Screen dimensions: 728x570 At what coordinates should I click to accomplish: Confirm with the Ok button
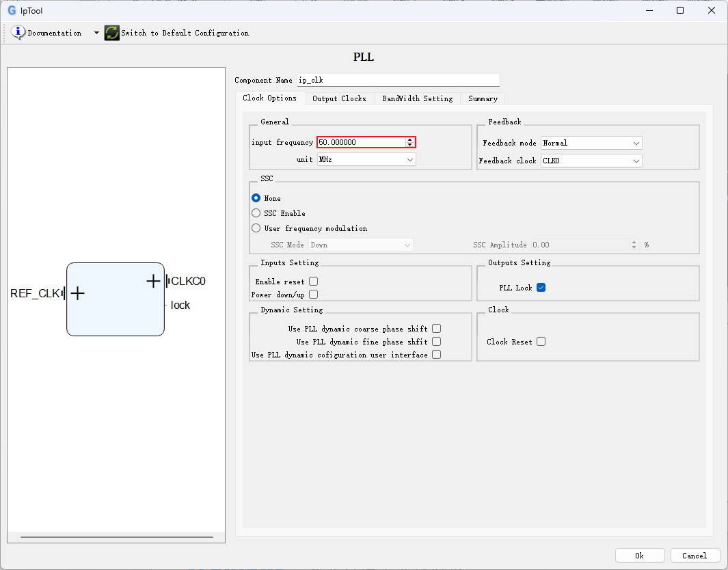(x=639, y=556)
